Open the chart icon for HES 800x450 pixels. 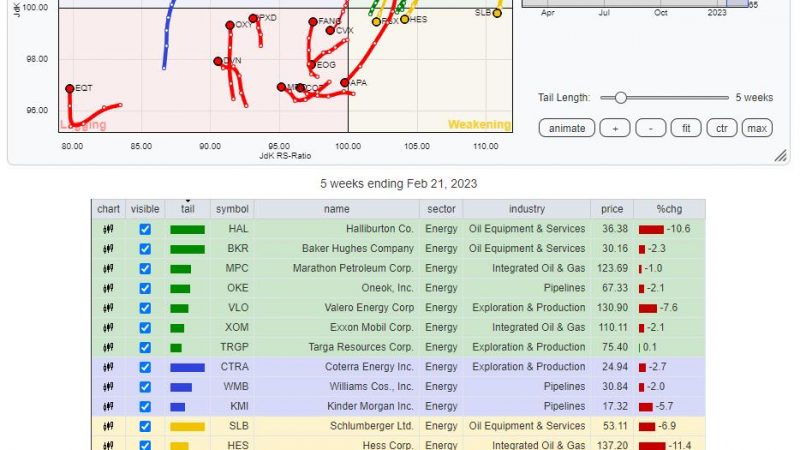(108, 445)
